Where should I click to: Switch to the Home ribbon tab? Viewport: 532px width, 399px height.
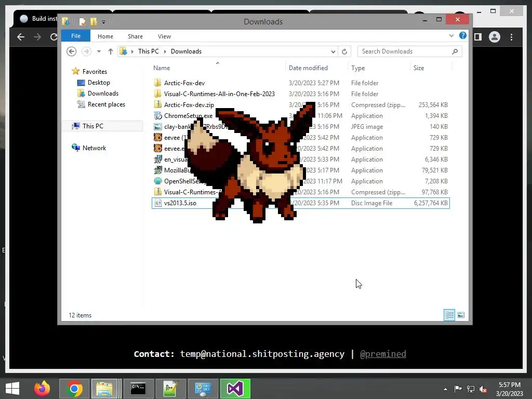point(105,36)
